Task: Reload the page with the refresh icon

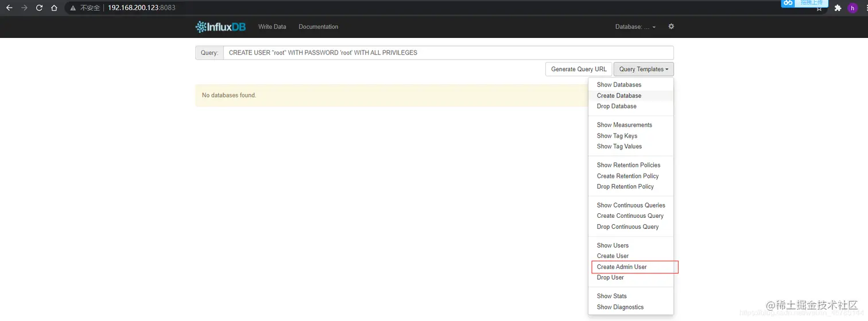Action: [39, 8]
